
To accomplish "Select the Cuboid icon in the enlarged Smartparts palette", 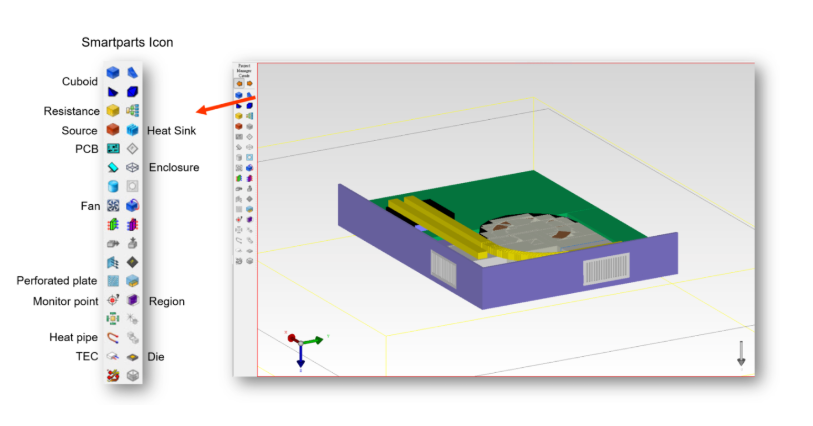I will coord(113,73).
